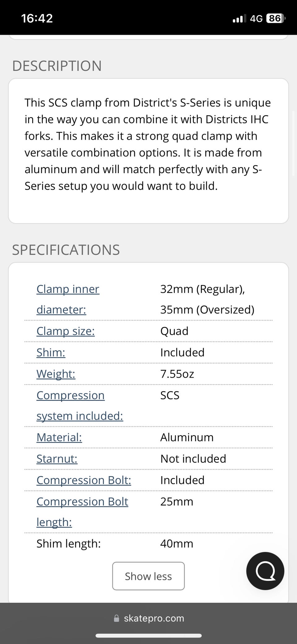Open the live chat bubble icon
This screenshot has height=644, width=297.
pyautogui.click(x=265, y=571)
